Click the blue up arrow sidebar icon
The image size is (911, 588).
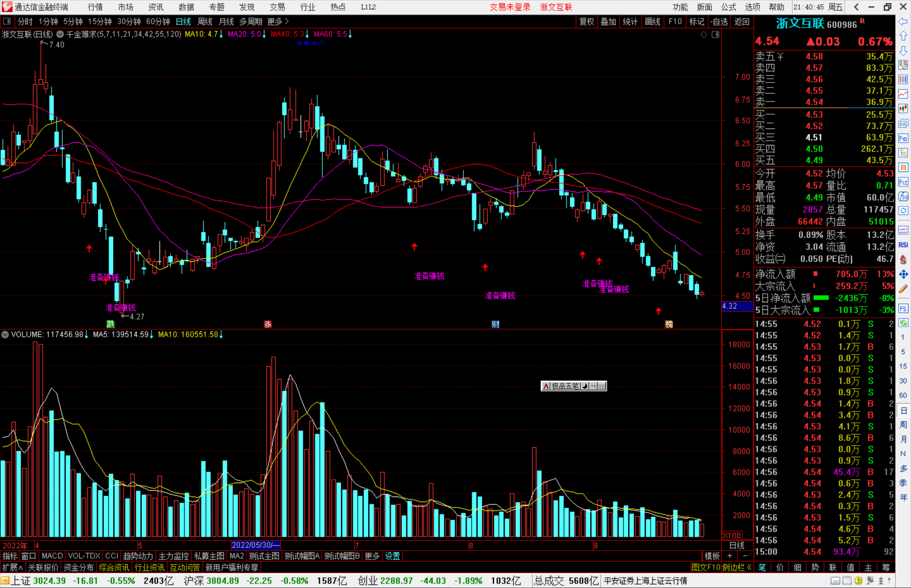pos(903,36)
